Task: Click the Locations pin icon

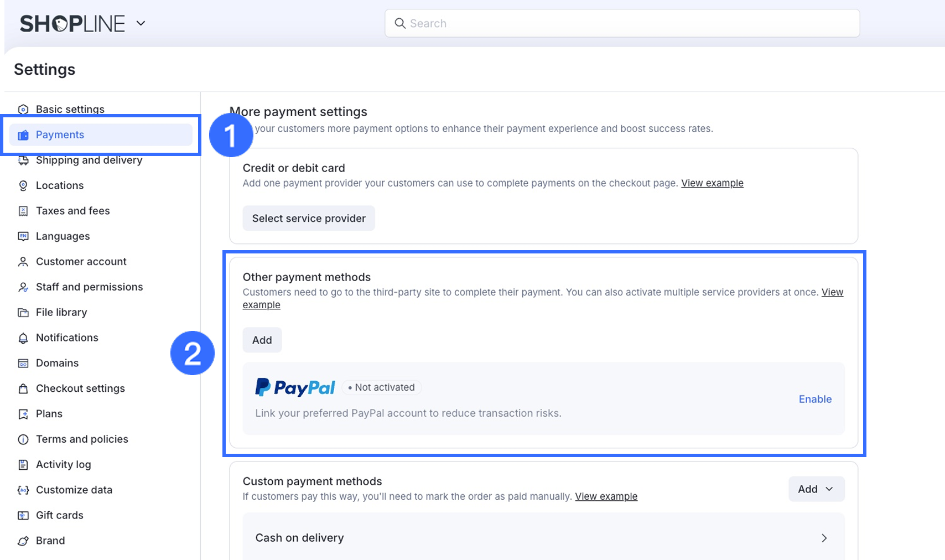Action: coord(23,186)
